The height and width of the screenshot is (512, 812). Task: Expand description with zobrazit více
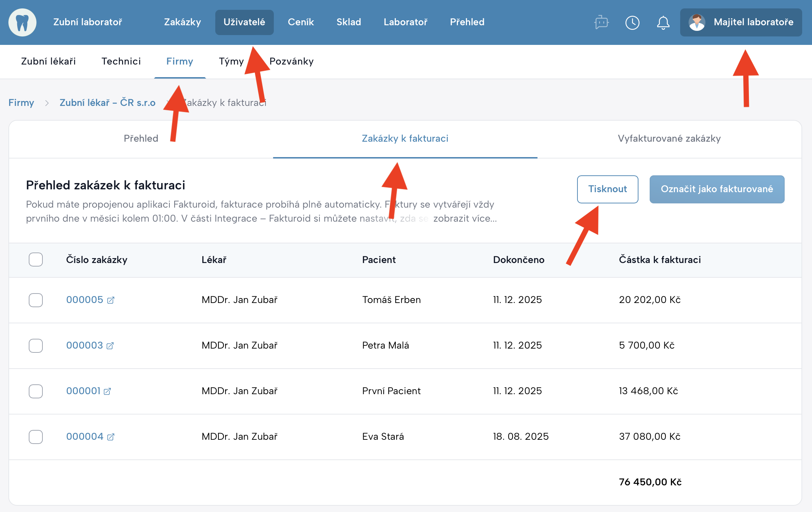pyautogui.click(x=465, y=218)
